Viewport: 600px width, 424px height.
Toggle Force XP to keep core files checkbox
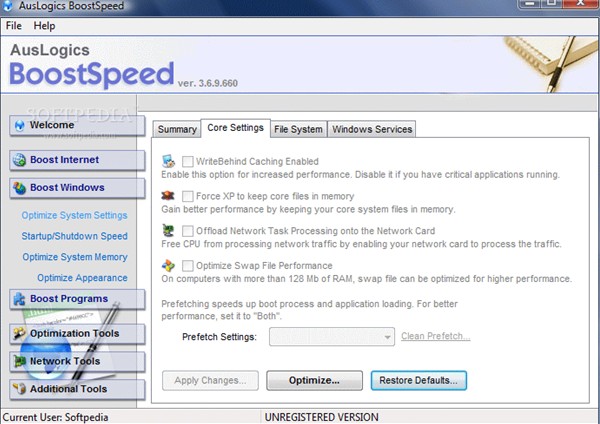coord(188,196)
